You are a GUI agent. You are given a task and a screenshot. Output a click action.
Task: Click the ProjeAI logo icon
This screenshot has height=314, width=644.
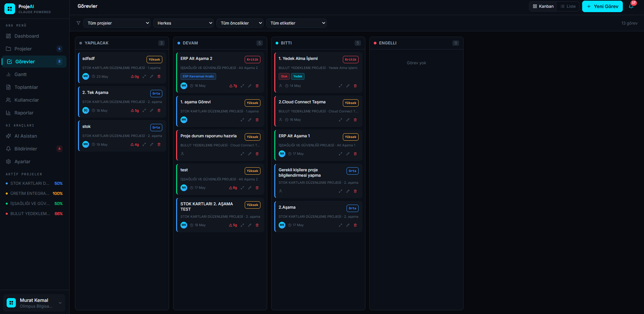(10, 9)
